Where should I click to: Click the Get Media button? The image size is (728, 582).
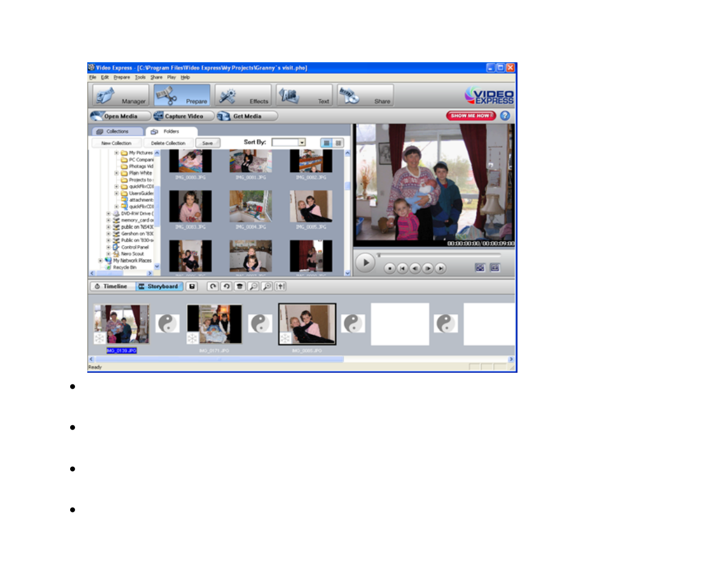[x=247, y=116]
